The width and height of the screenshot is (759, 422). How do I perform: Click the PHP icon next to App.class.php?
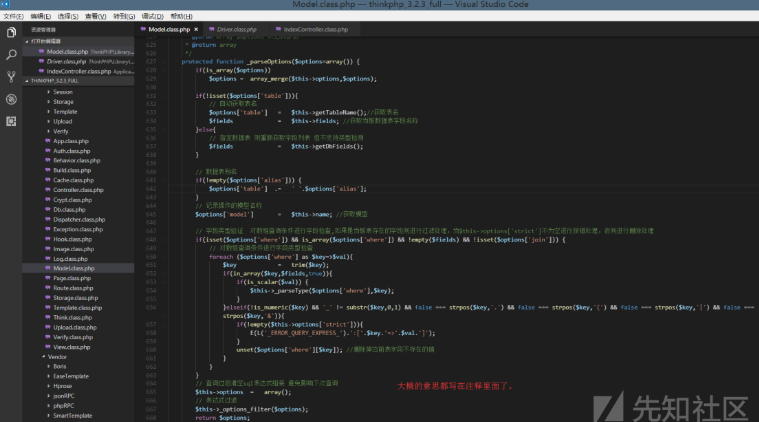pyautogui.click(x=48, y=141)
